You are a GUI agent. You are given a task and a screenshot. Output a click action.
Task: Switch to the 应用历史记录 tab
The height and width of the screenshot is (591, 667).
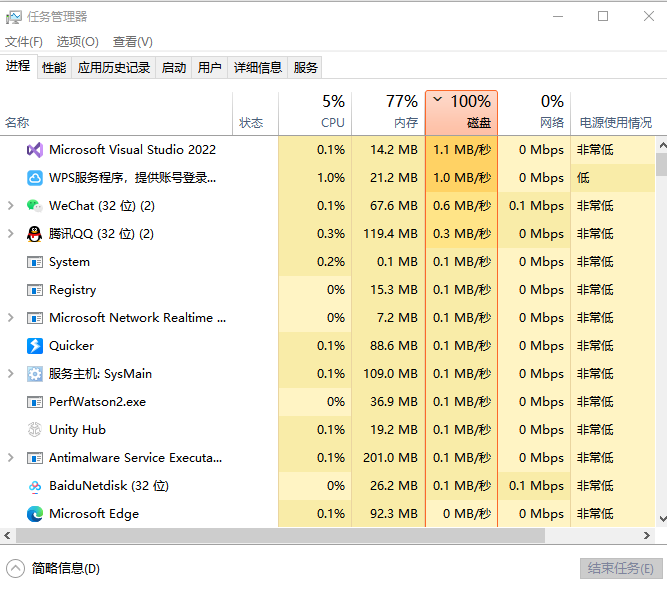(x=114, y=67)
